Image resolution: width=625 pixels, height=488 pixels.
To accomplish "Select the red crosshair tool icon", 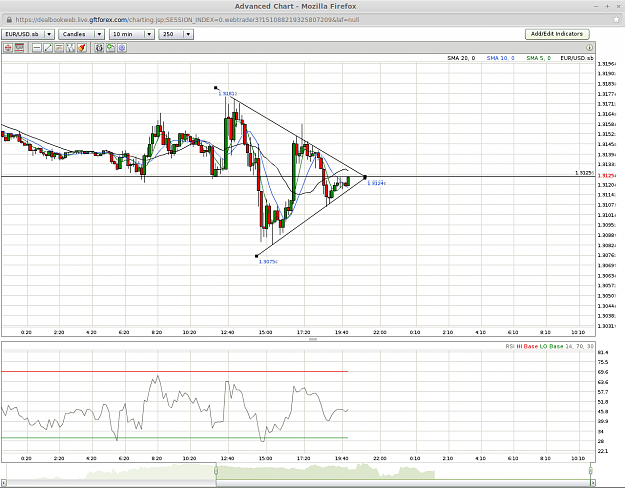I will (x=8, y=48).
